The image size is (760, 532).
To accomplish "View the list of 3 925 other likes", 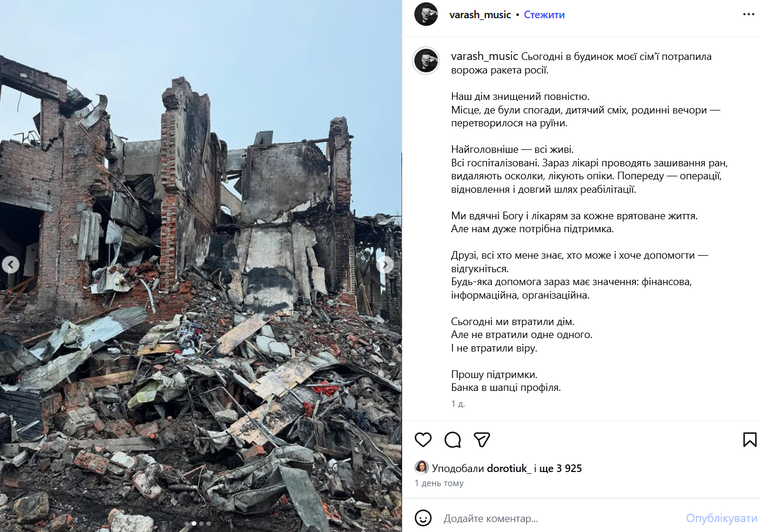I will pos(561,469).
